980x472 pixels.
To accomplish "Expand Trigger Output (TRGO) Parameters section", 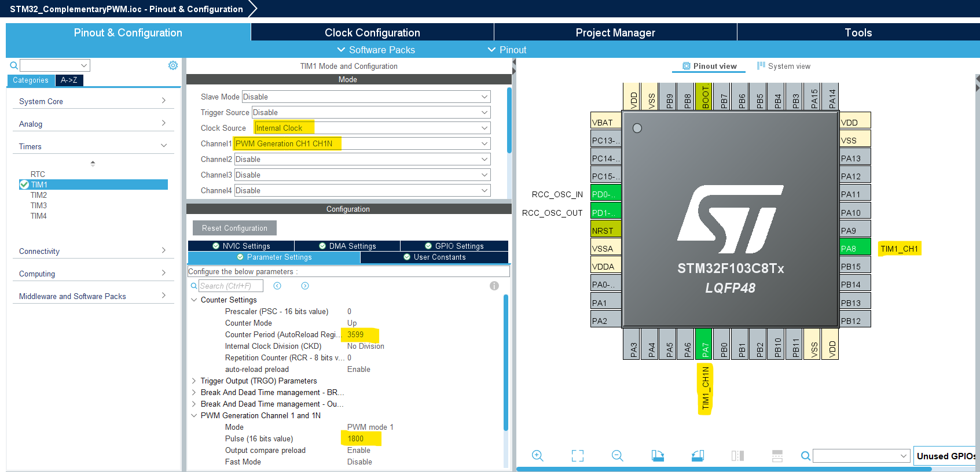I will pos(194,381).
